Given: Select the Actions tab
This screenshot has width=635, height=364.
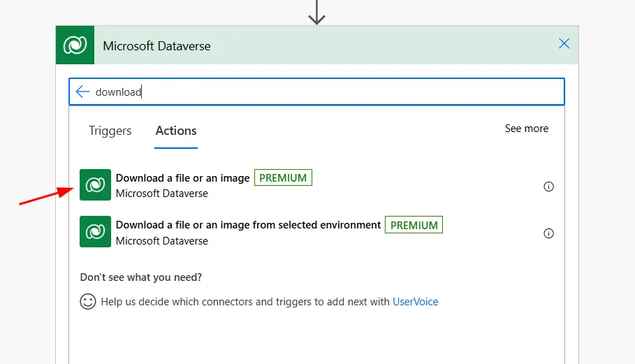Looking at the screenshot, I should [x=176, y=131].
